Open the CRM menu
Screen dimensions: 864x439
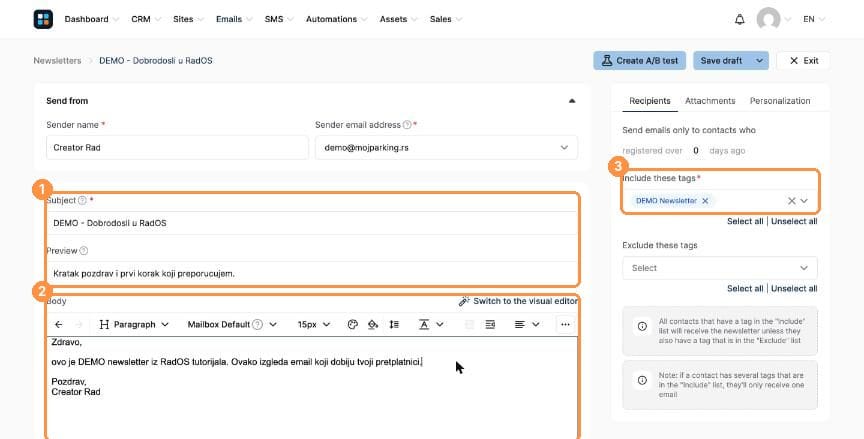click(x=146, y=19)
